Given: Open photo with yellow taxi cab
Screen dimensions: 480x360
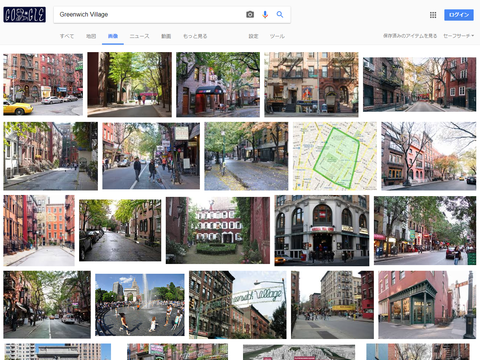Looking at the screenshot, I should click(x=43, y=84).
